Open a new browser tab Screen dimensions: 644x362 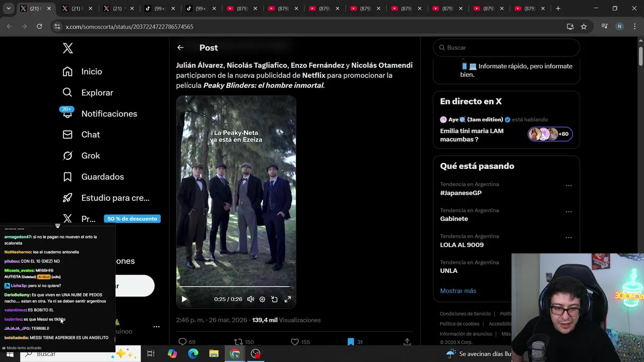coord(558,9)
